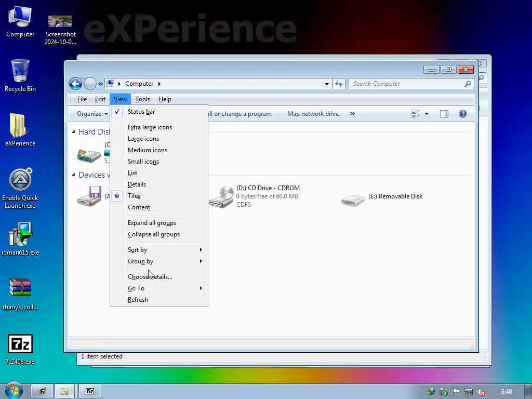This screenshot has height=399, width=532.
Task: Collapse the Hard Disk Drives group
Action: 73,131
